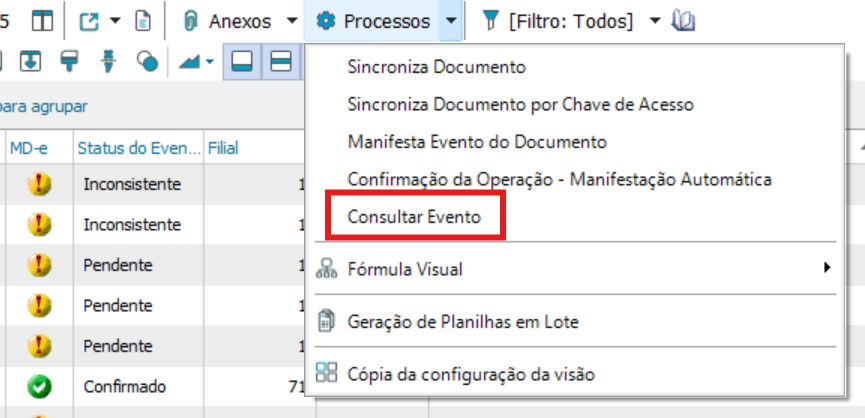Viewport: 865px width, 418px height.
Task: Click the Anexos toolbar button
Action: 228,21
